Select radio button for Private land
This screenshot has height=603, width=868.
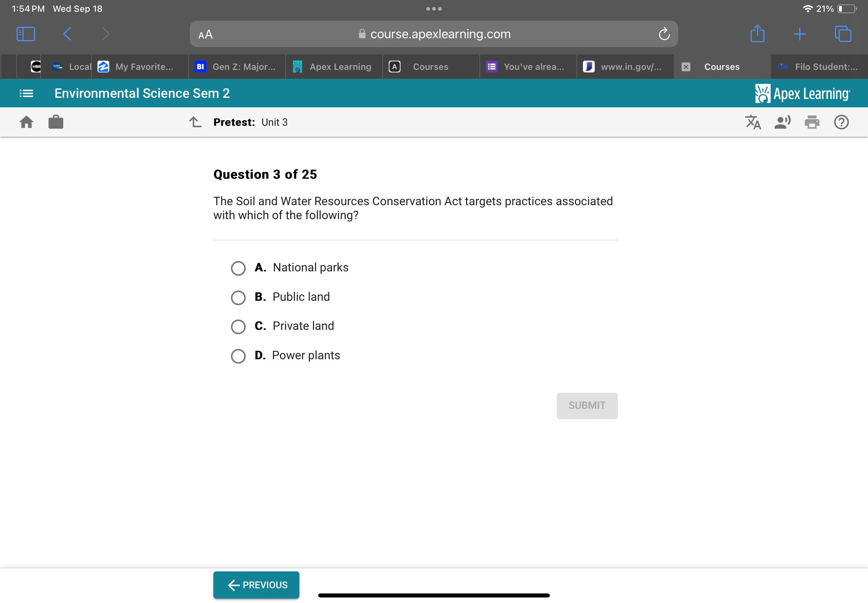pyautogui.click(x=238, y=325)
